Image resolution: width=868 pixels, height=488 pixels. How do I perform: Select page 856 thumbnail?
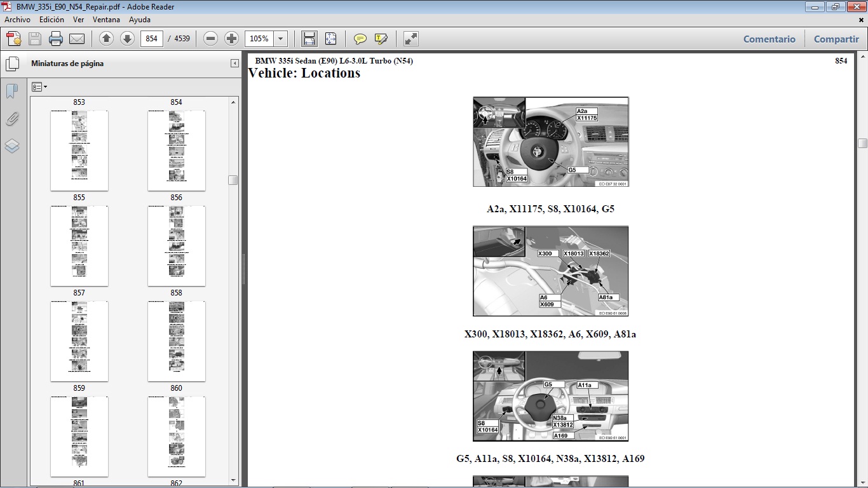coord(177,246)
